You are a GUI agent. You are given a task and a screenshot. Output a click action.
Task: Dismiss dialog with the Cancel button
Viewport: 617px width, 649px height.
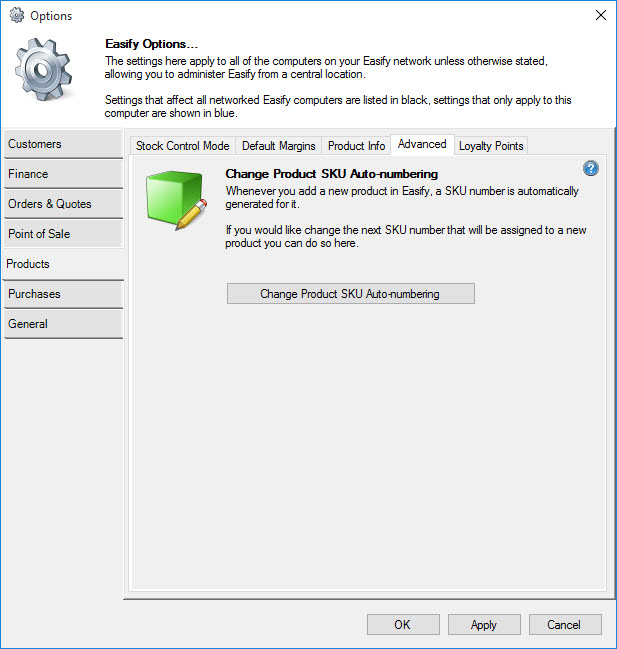point(565,625)
